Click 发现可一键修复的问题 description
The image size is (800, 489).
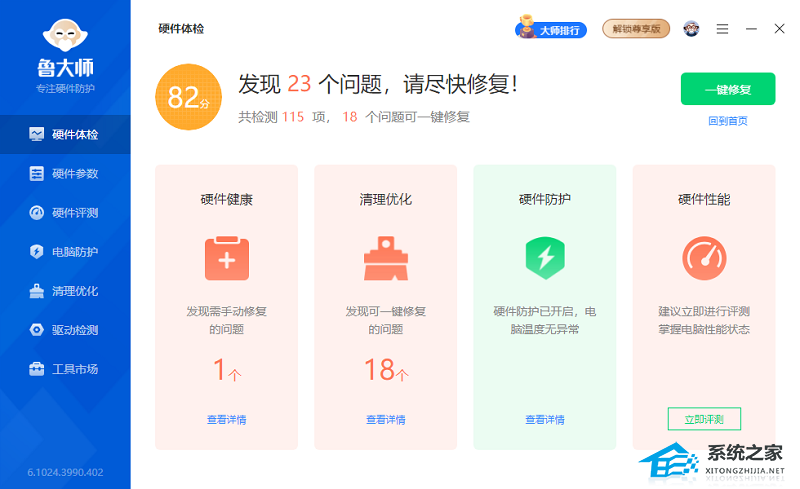click(x=386, y=320)
